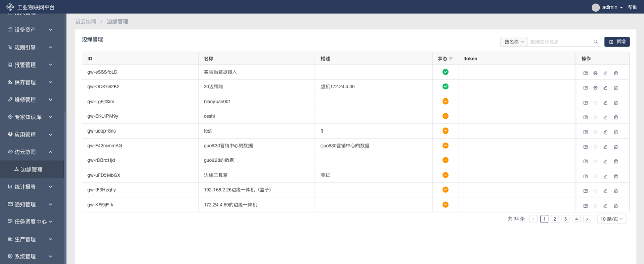Click the name search input field
The height and width of the screenshot is (264, 644).
[560, 42]
